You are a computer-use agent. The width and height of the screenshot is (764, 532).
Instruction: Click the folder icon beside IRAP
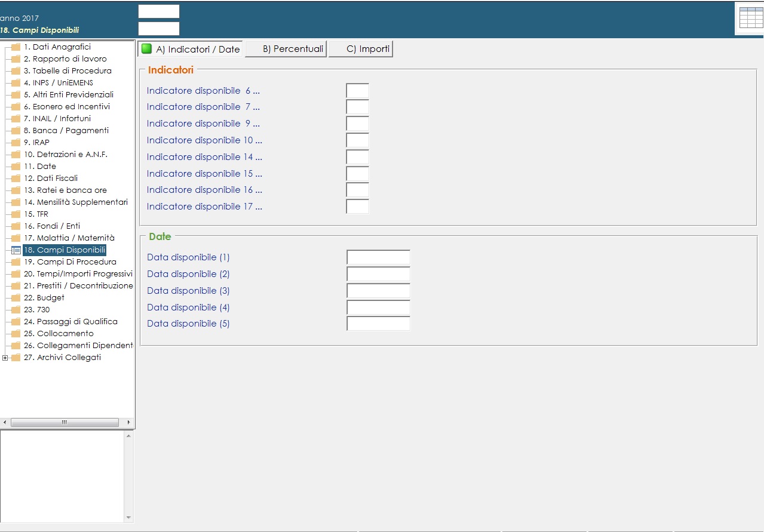click(x=16, y=143)
